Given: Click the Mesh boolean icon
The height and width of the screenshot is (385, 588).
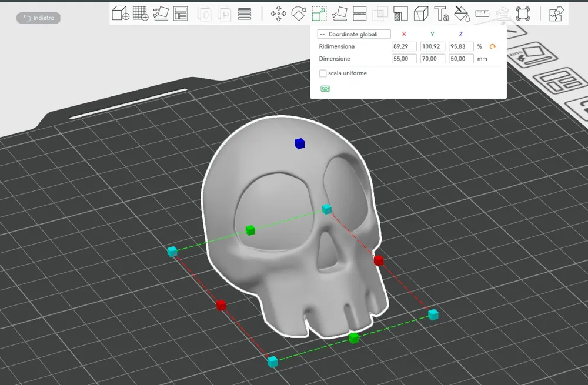Looking at the screenshot, I should point(380,14).
